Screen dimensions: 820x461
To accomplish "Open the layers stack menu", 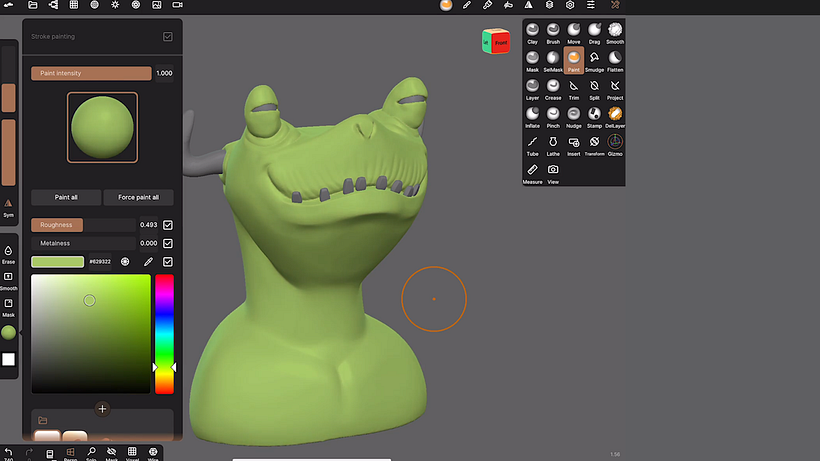I will point(549,5).
